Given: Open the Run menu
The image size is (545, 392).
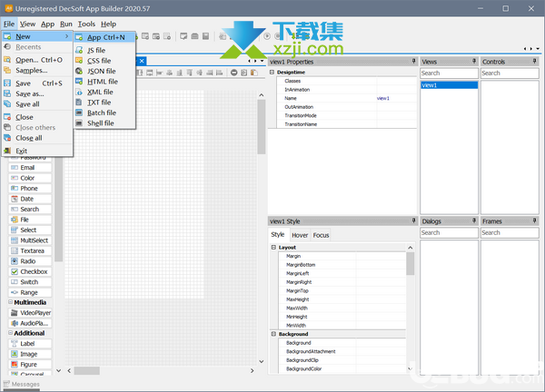Looking at the screenshot, I should pyautogui.click(x=66, y=24).
